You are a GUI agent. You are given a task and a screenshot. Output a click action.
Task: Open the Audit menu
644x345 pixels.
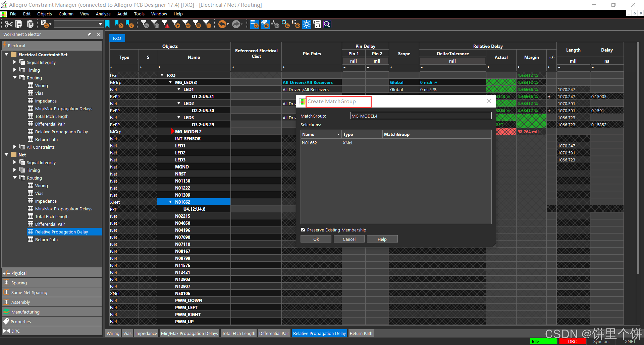[x=122, y=14]
